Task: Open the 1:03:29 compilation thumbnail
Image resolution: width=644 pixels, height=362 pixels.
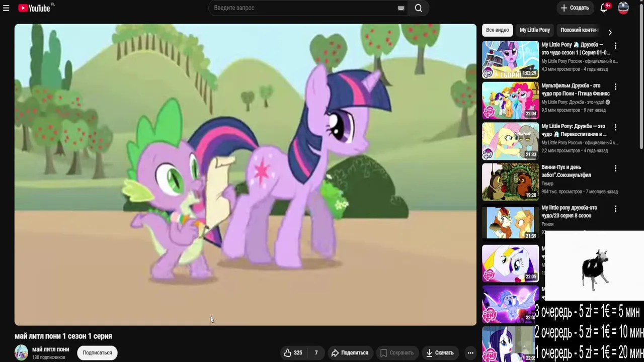Action: click(510, 59)
